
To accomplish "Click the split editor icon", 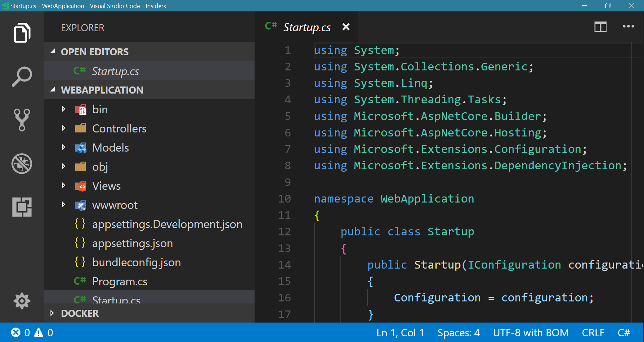I will click(600, 27).
